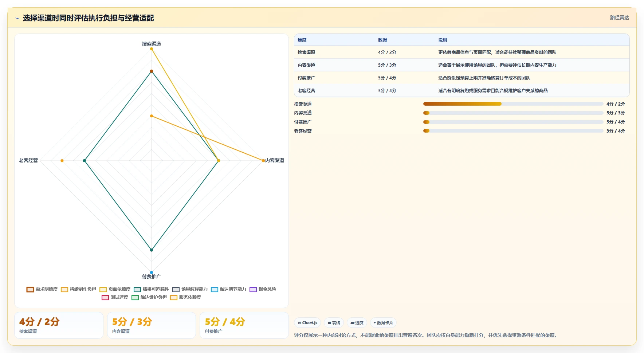644x353 pixels.
Task: Click description starting 适合有明确复购或服务需求
Action: [x=493, y=91]
